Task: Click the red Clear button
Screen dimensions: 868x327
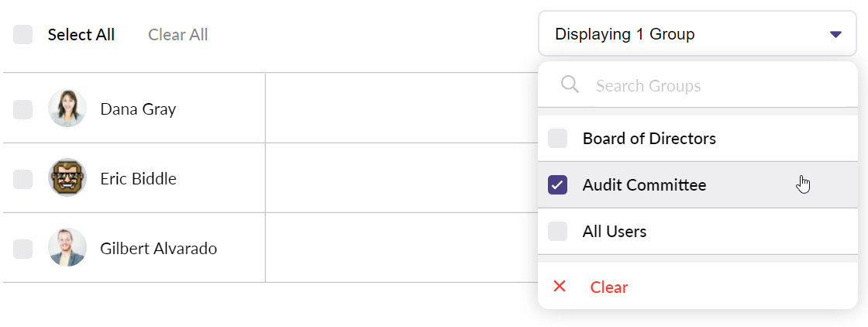Action: pos(609,287)
